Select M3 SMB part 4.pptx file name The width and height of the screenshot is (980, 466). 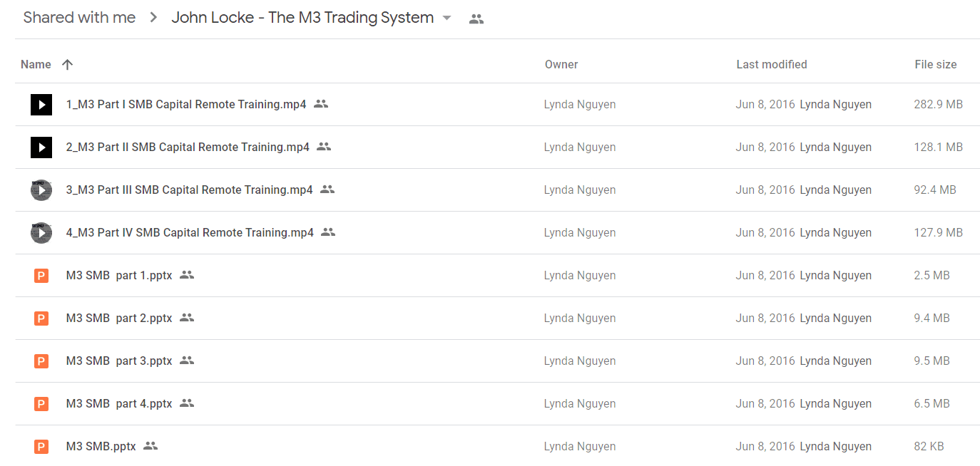[119, 403]
